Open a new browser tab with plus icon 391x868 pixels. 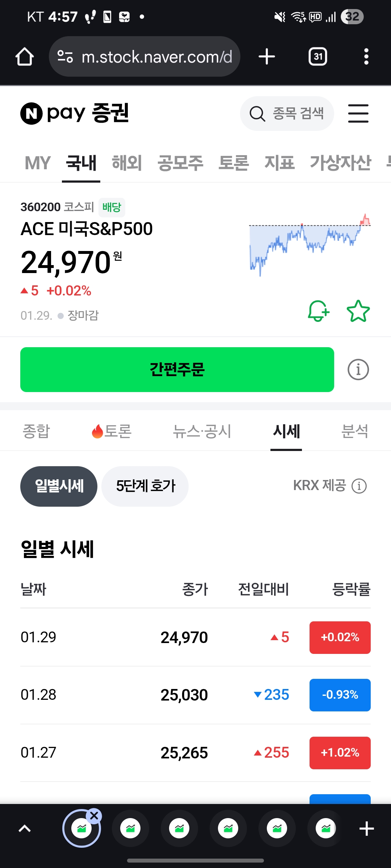267,57
